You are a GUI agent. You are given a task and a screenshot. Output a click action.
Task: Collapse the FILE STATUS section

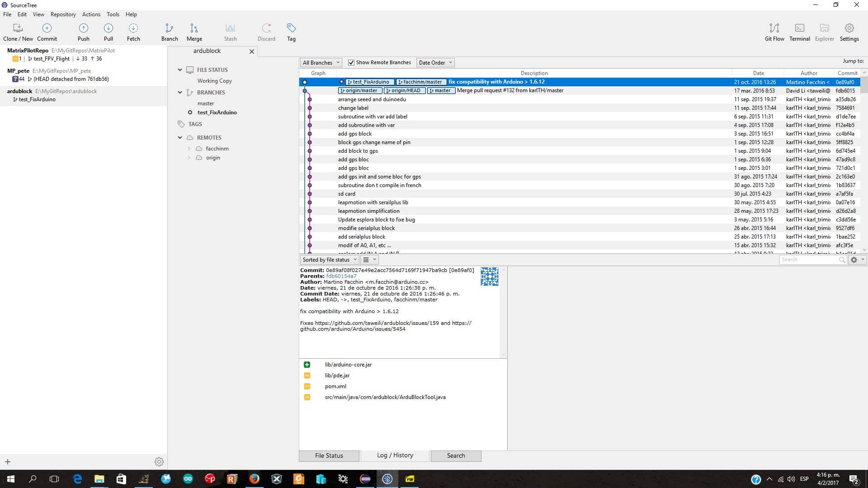(180, 70)
